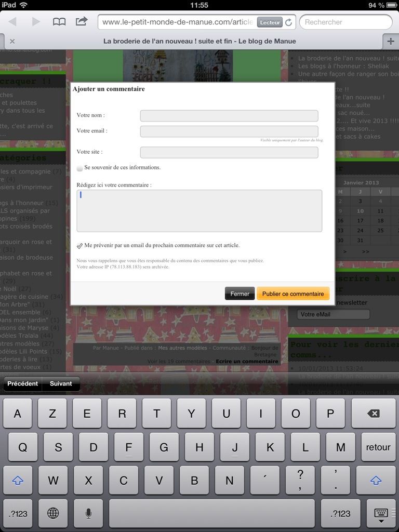399x532 pixels.
Task: Open the bookmarks book icon
Action: click(x=59, y=22)
